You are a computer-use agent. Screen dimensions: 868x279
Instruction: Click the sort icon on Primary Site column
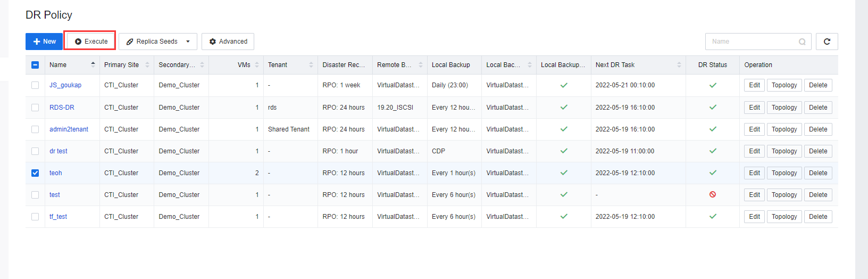[x=147, y=65]
